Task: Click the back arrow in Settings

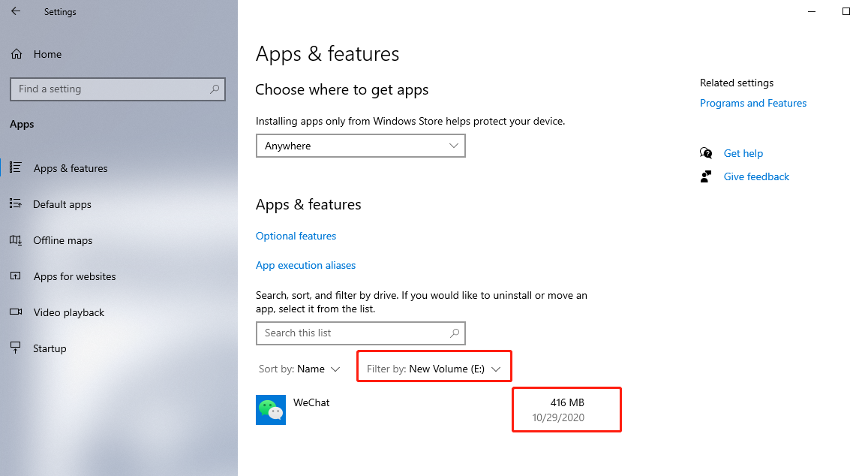Action: (16, 11)
